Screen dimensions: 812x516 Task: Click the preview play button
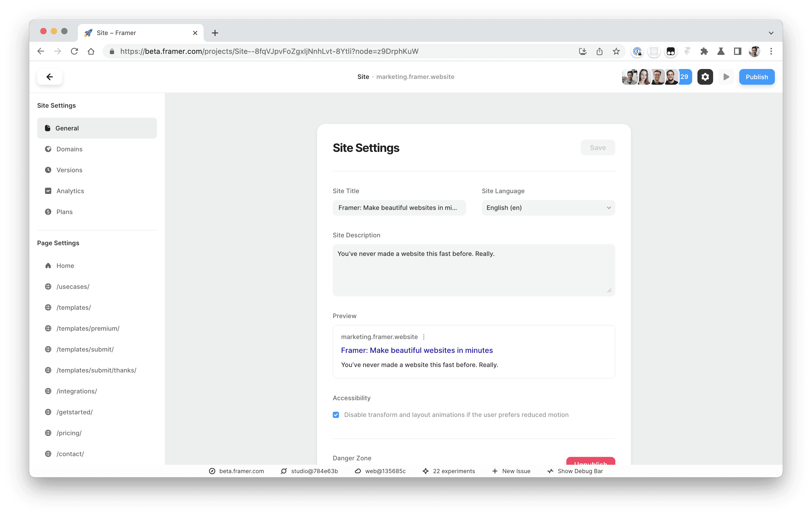(726, 77)
